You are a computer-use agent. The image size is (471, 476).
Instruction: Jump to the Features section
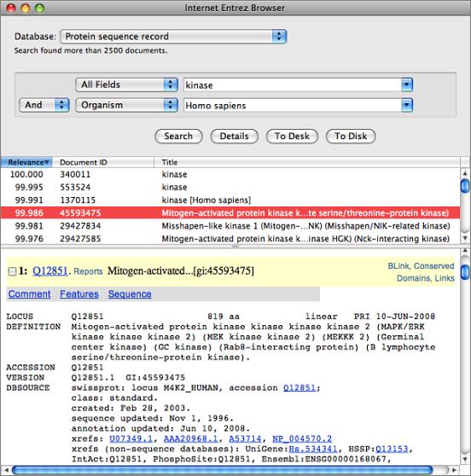79,293
